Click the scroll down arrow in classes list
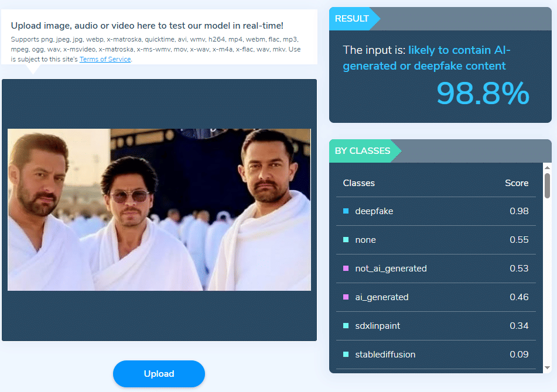This screenshot has width=557, height=392. pos(547,368)
